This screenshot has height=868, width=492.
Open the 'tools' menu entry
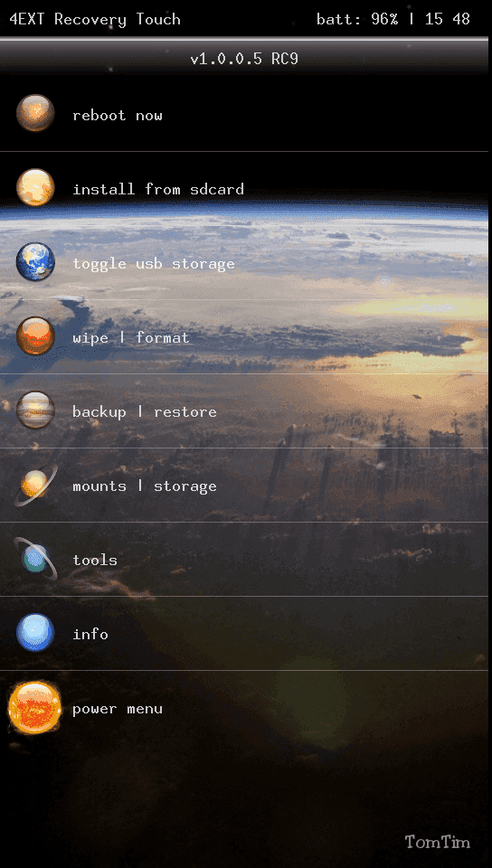(x=246, y=560)
